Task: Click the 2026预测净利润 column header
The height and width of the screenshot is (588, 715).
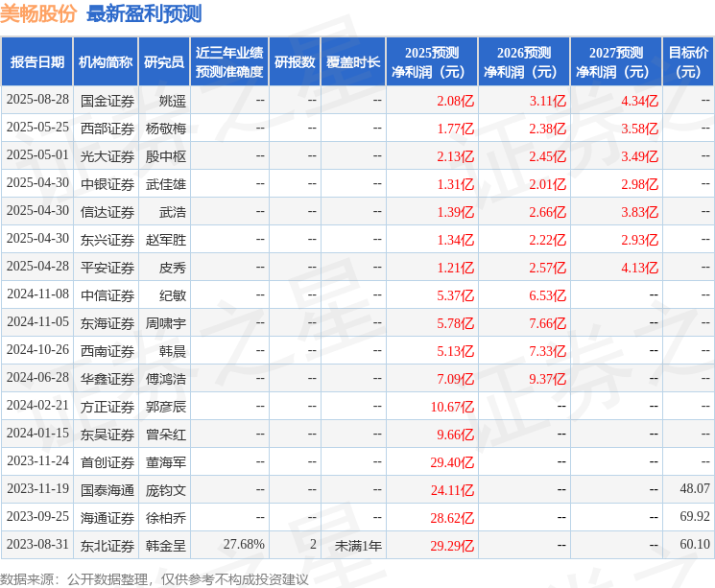Action: 524,62
